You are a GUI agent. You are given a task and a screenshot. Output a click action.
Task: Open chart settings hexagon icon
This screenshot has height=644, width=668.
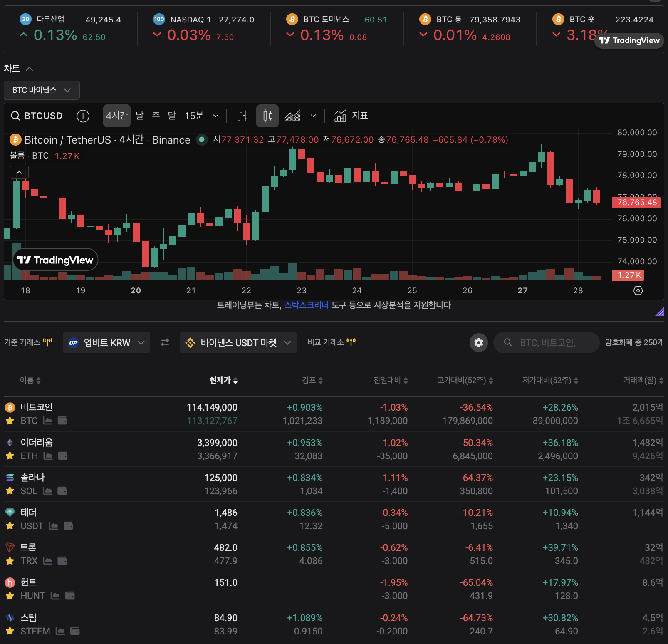point(638,290)
